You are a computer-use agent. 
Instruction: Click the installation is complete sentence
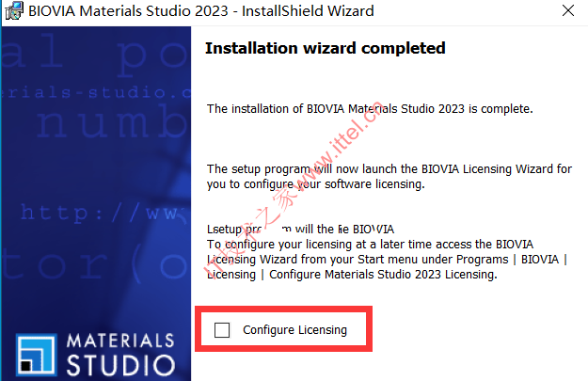point(370,109)
